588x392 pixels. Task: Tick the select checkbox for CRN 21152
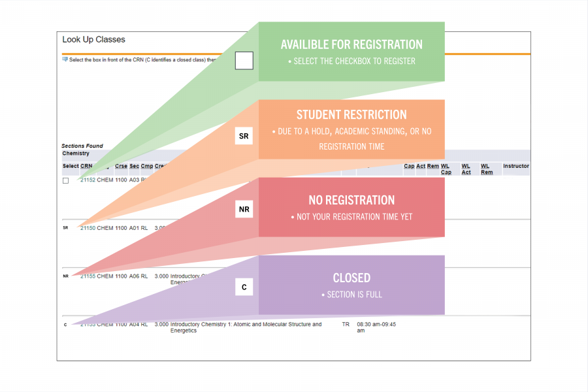pyautogui.click(x=65, y=180)
